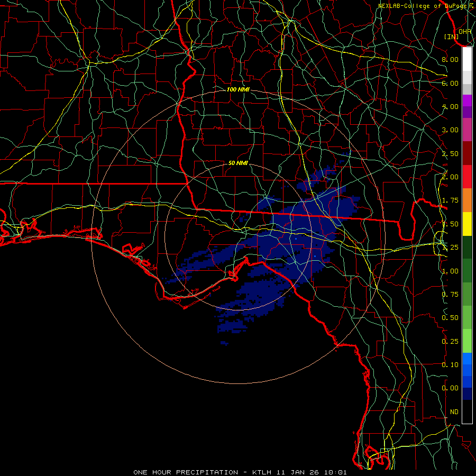The width and height of the screenshot is (476, 476).
Task: Click the [IN] units label
Action: 451,36
